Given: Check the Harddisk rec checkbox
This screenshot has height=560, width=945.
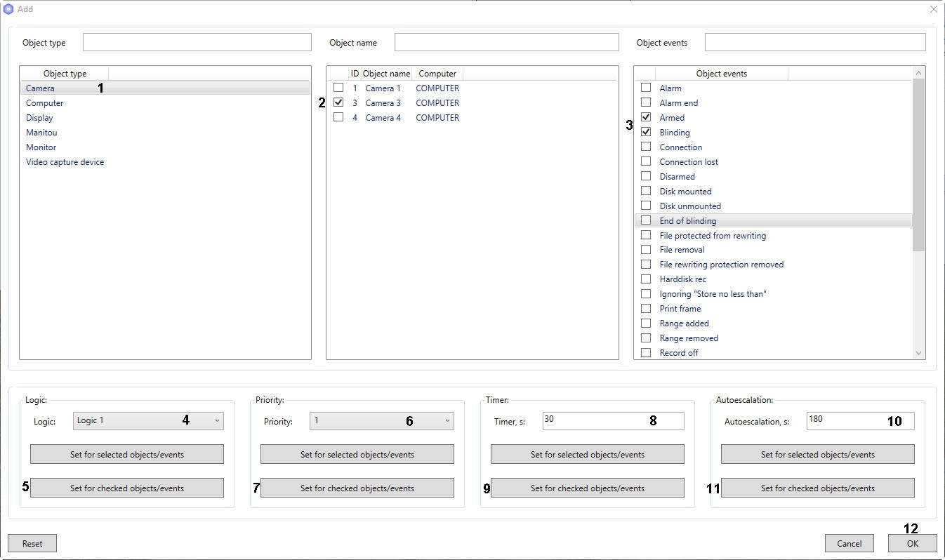Looking at the screenshot, I should (646, 279).
